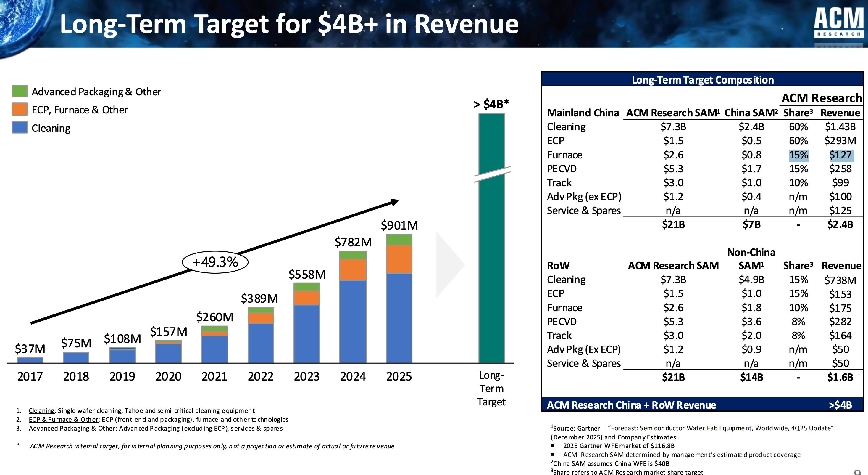The width and height of the screenshot is (868, 475).
Task: Click the Gartner source citation footnote
Action: point(692,432)
